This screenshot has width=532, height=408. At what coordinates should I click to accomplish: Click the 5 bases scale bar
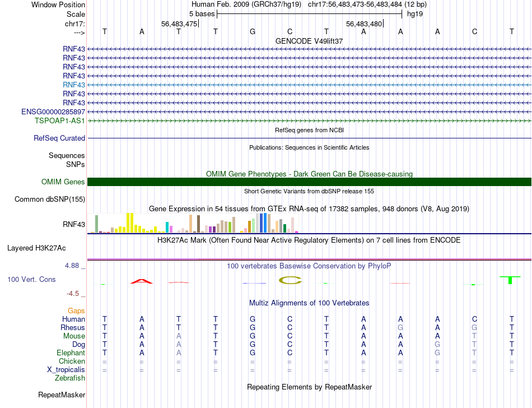click(310, 14)
